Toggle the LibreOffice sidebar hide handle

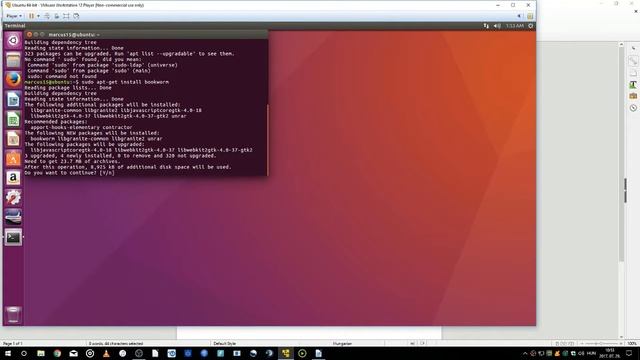[625, 190]
